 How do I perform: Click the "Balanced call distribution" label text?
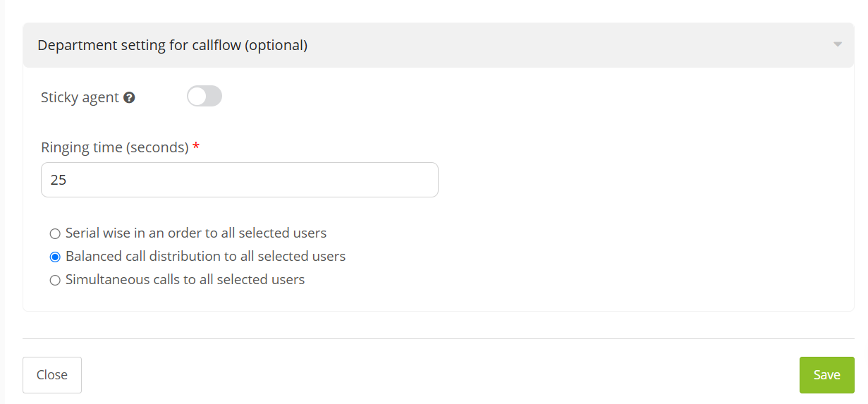(x=205, y=256)
